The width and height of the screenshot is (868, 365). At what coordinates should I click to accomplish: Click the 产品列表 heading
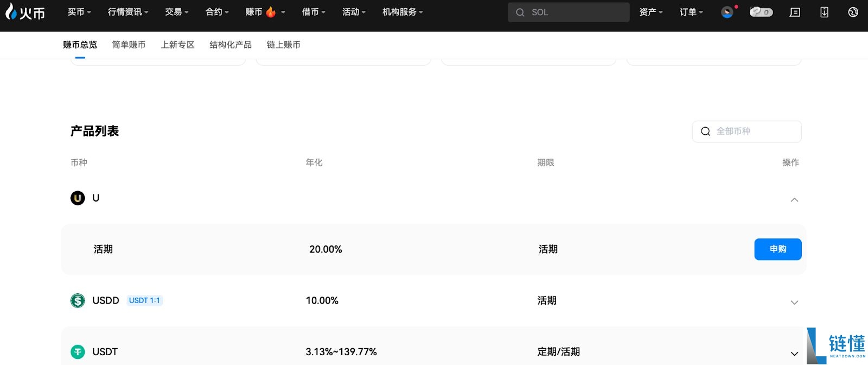pos(95,131)
